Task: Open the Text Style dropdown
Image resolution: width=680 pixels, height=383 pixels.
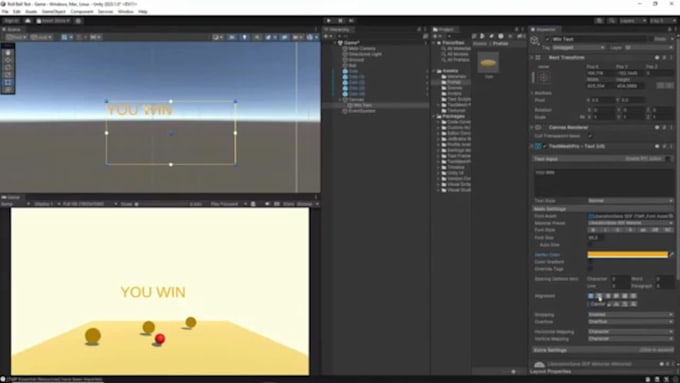Action: (630, 201)
